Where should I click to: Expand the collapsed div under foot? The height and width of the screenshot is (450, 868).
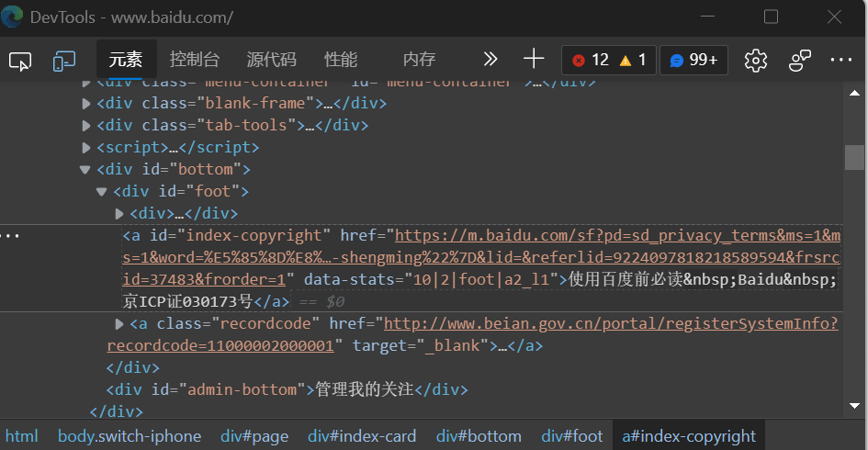point(119,214)
